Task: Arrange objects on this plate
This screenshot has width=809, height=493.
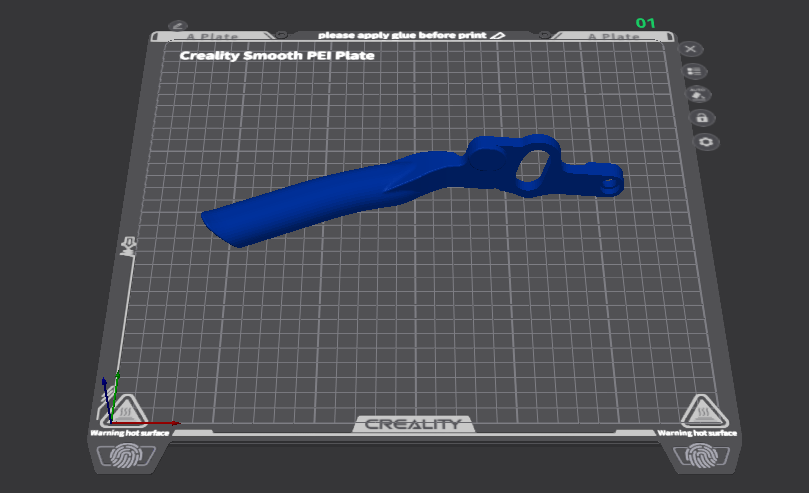Action: click(x=694, y=72)
